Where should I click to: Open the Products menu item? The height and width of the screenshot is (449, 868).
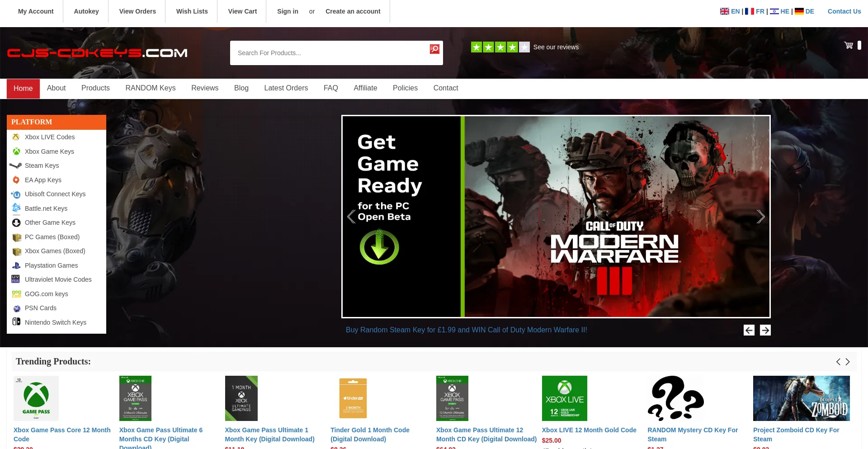(95, 88)
